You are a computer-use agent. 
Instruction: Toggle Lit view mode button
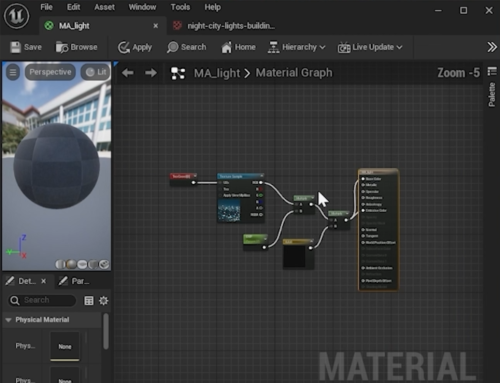click(96, 72)
